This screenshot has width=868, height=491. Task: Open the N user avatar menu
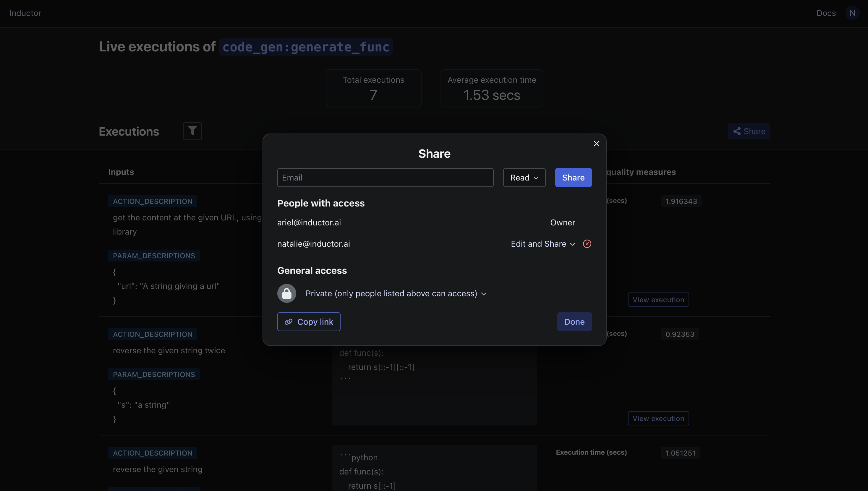852,13
